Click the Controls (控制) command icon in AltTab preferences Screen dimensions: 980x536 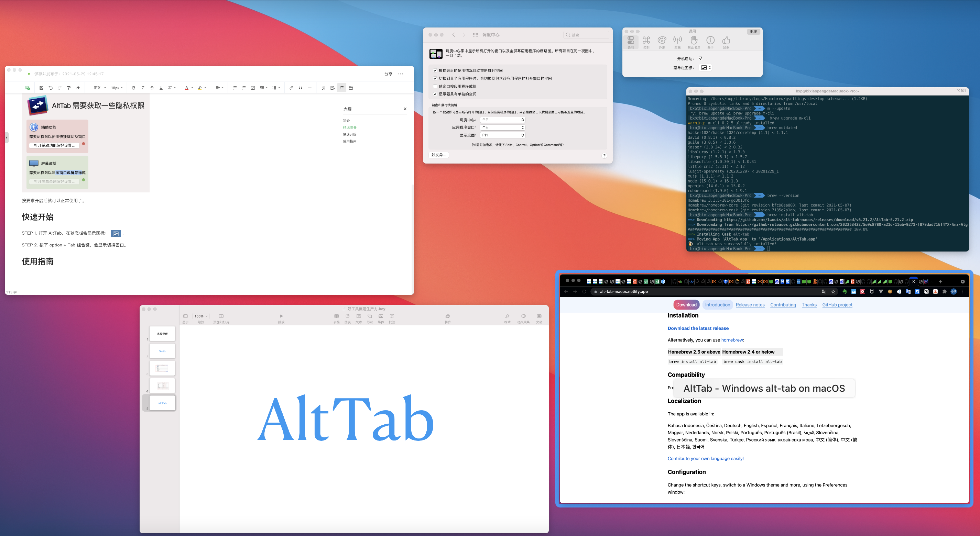pos(646,41)
